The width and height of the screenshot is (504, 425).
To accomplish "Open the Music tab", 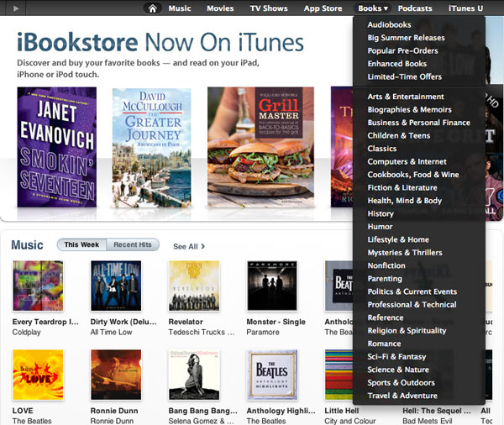I will 180,8.
